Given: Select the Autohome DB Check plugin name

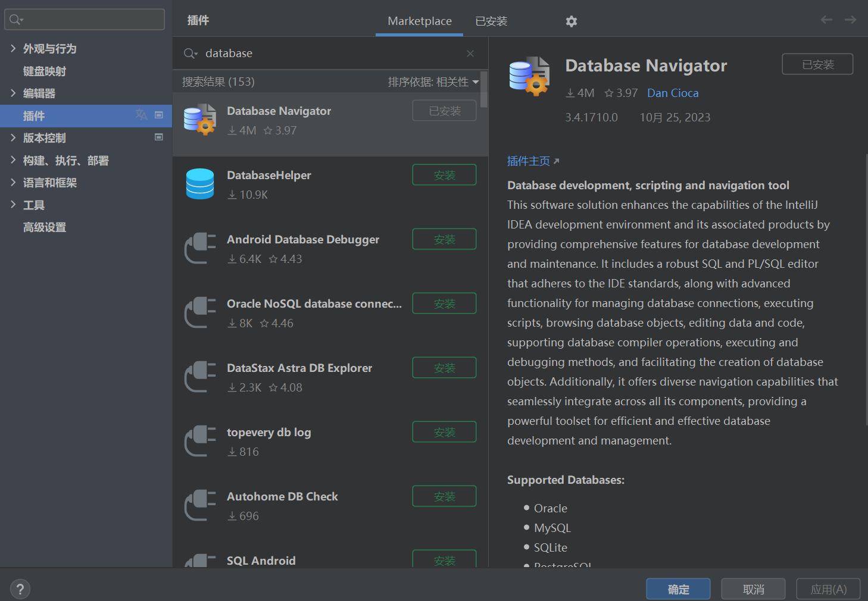Looking at the screenshot, I should coord(282,497).
